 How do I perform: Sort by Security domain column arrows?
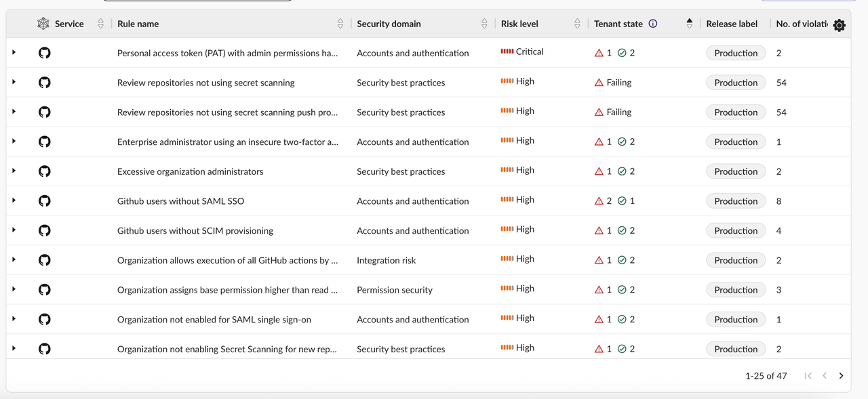(484, 24)
